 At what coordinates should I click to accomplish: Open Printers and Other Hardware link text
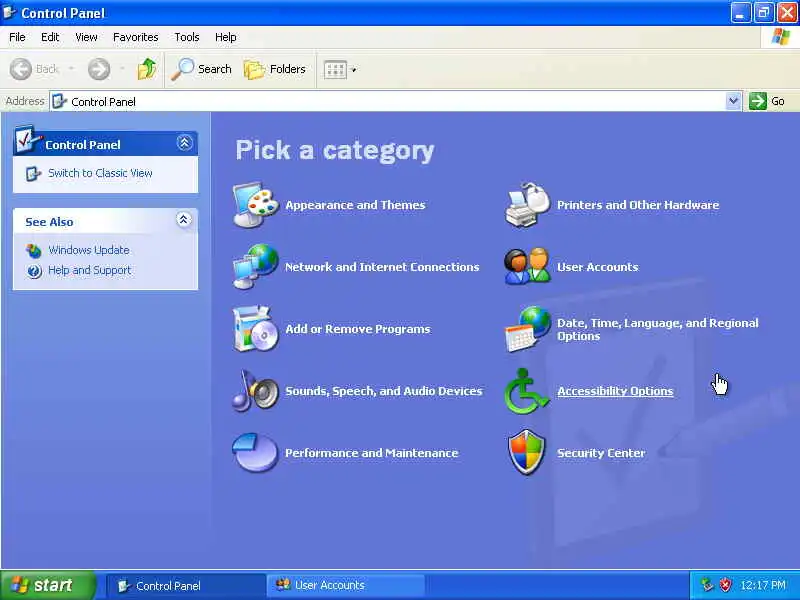tap(638, 205)
